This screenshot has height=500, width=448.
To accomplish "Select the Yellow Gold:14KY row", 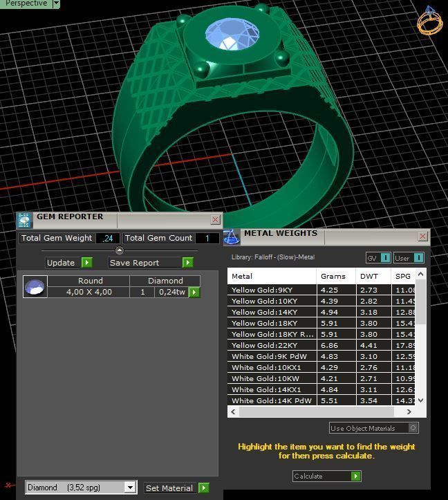I will point(321,312).
